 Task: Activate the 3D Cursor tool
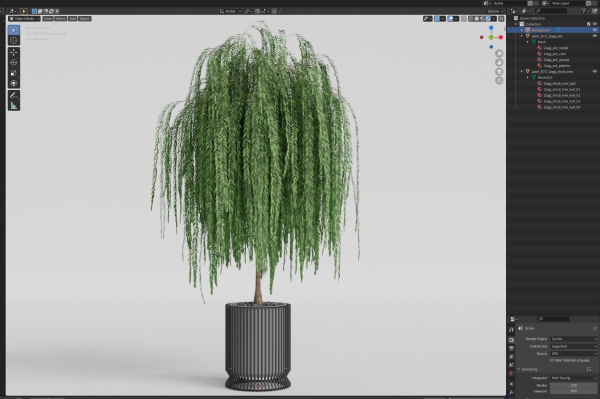click(x=14, y=40)
